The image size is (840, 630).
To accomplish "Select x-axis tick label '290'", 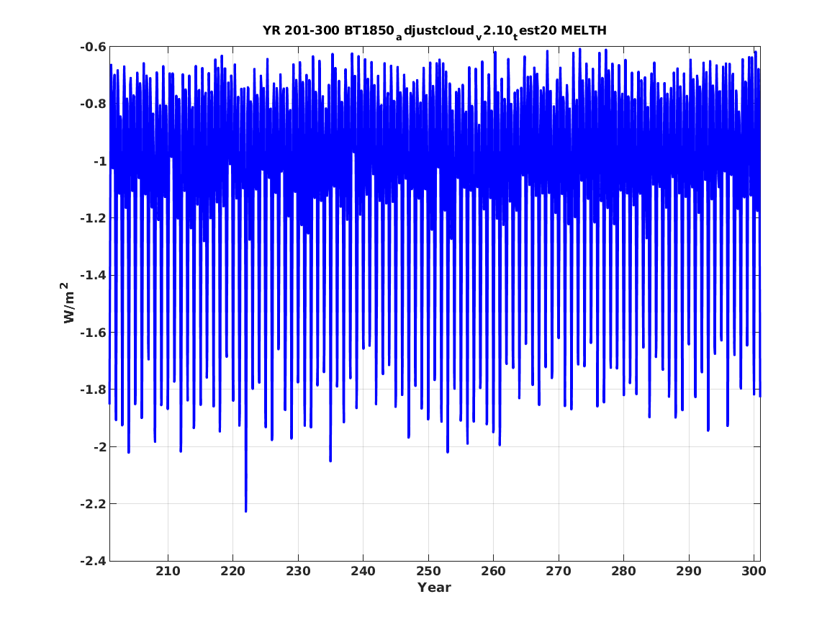I will click(688, 571).
